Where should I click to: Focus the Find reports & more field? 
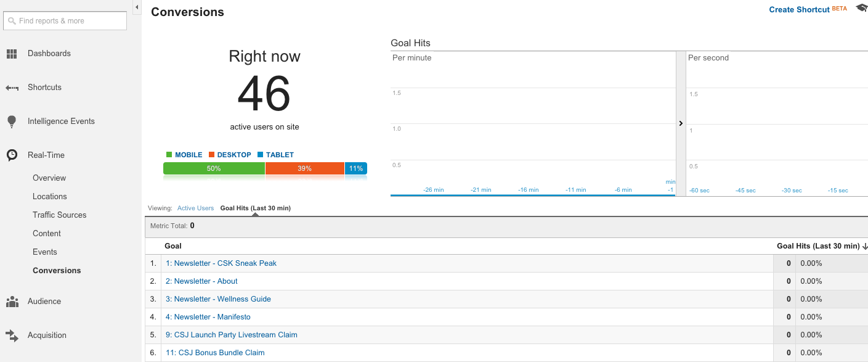pos(69,21)
